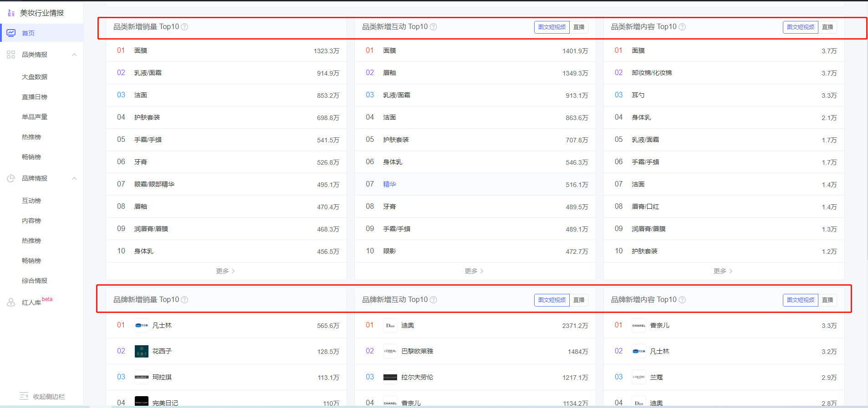Select 直播 in 品牌新增互动 panel
Screen dimensions: 868x408
pos(579,300)
